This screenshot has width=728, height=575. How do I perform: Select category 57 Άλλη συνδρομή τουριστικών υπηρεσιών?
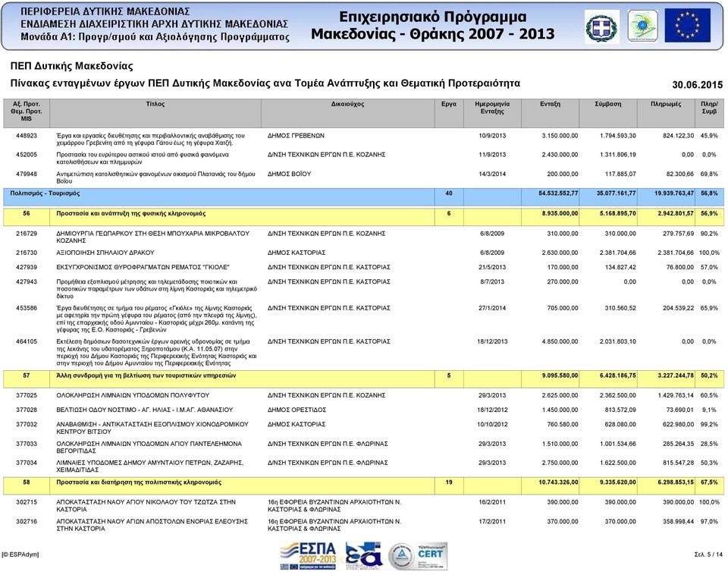tap(363, 379)
